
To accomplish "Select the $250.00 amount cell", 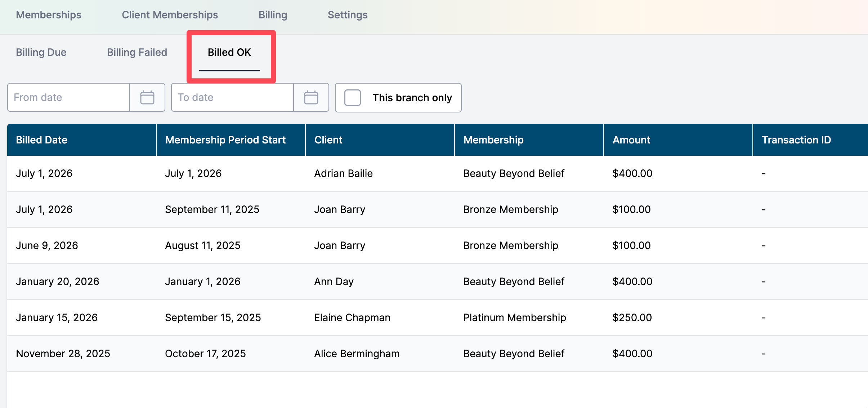I will (x=632, y=318).
